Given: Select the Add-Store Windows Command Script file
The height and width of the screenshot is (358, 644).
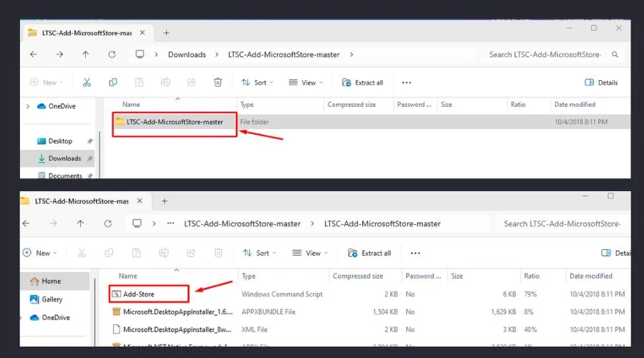Looking at the screenshot, I should pyautogui.click(x=138, y=294).
